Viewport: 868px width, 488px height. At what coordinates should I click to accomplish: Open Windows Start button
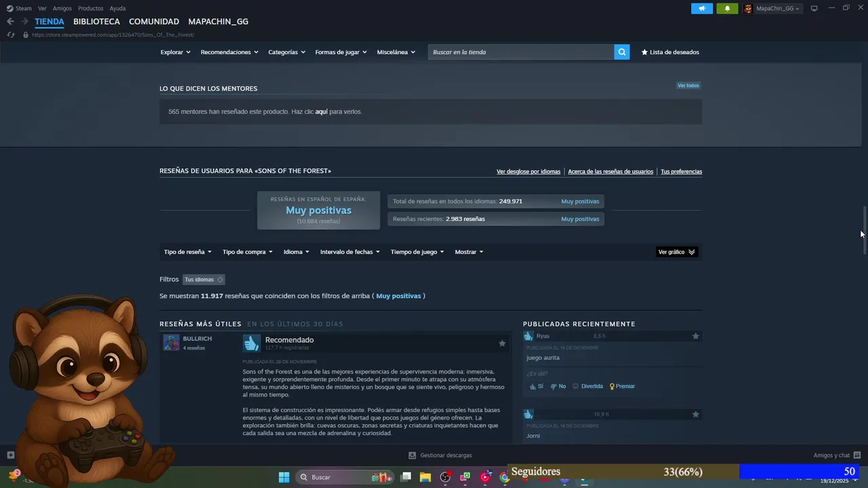pos(284,477)
